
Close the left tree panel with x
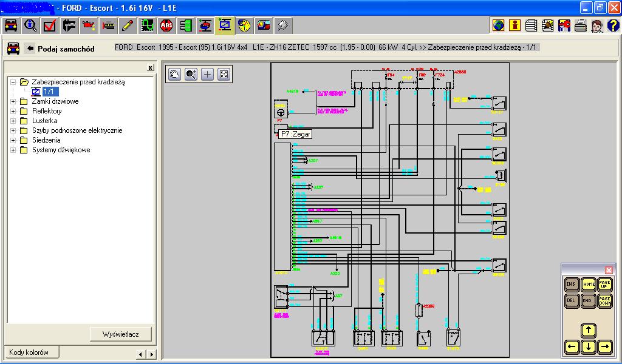coord(151,68)
